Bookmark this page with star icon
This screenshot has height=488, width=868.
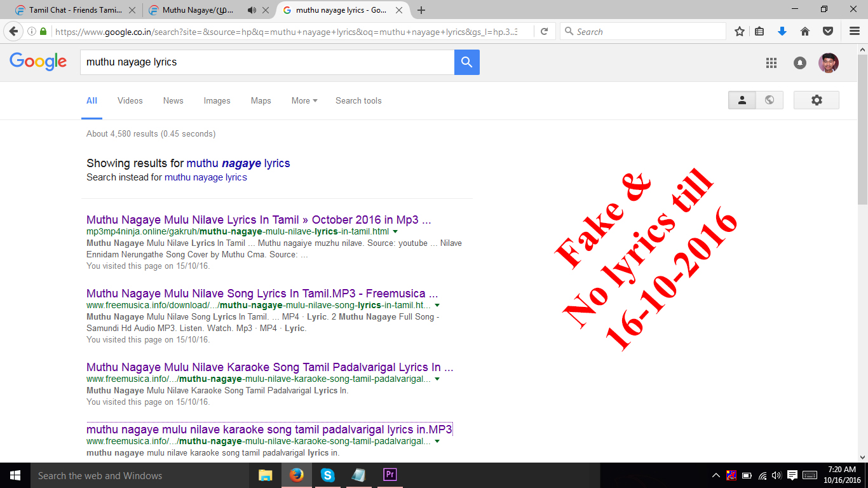[740, 31]
